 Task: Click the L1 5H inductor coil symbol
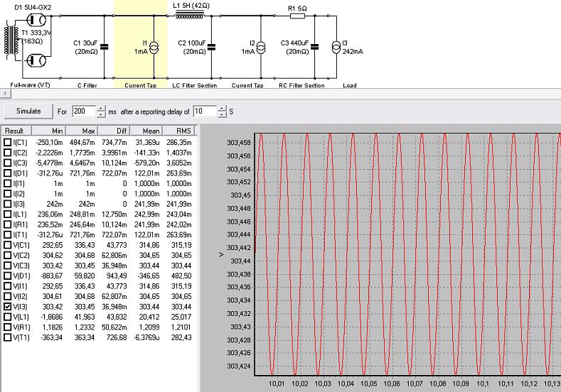point(191,14)
